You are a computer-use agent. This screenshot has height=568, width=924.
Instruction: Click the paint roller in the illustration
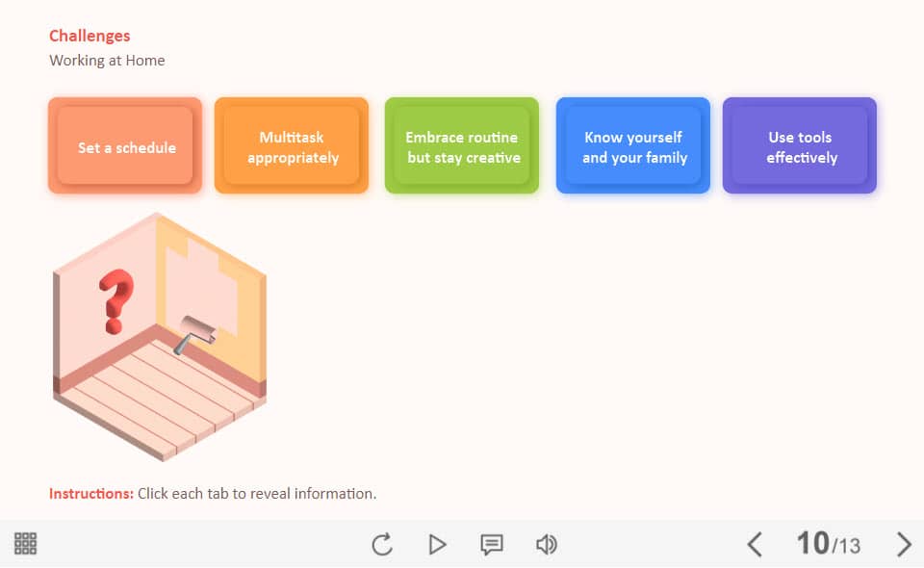[197, 332]
